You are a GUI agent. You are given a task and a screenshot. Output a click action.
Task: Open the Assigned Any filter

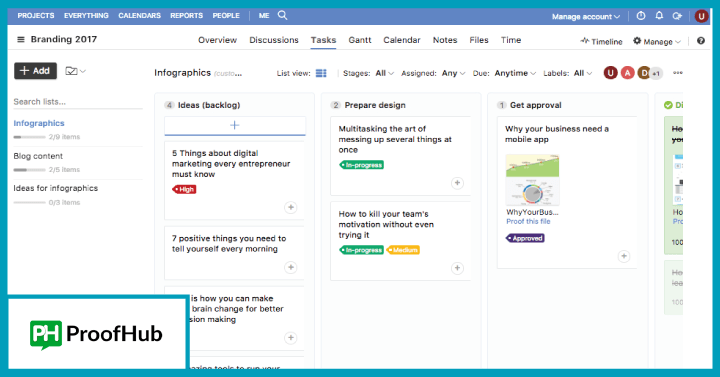[x=453, y=73]
